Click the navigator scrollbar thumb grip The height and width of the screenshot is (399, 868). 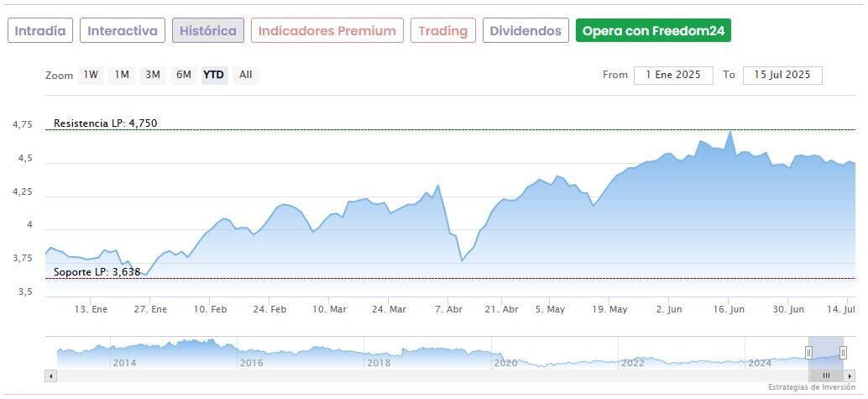pyautogui.click(x=826, y=375)
